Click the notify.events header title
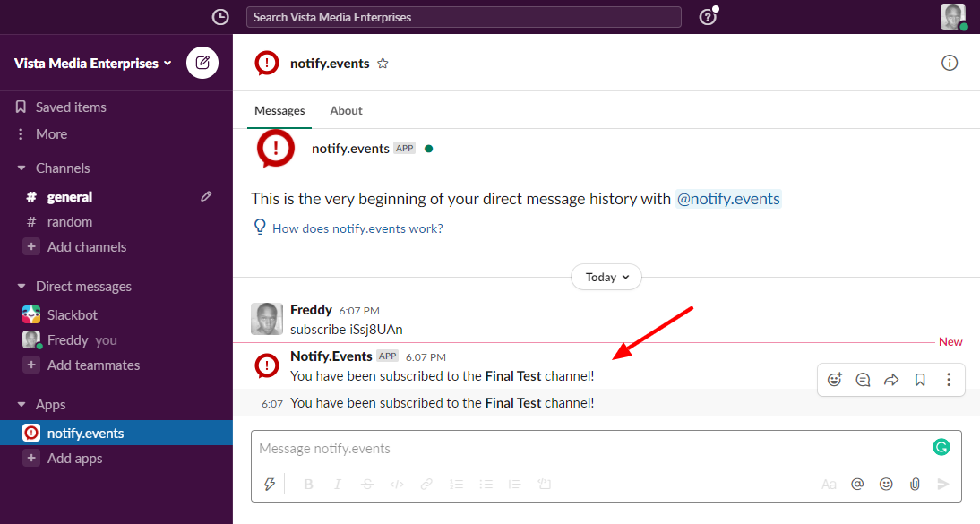 (x=330, y=64)
